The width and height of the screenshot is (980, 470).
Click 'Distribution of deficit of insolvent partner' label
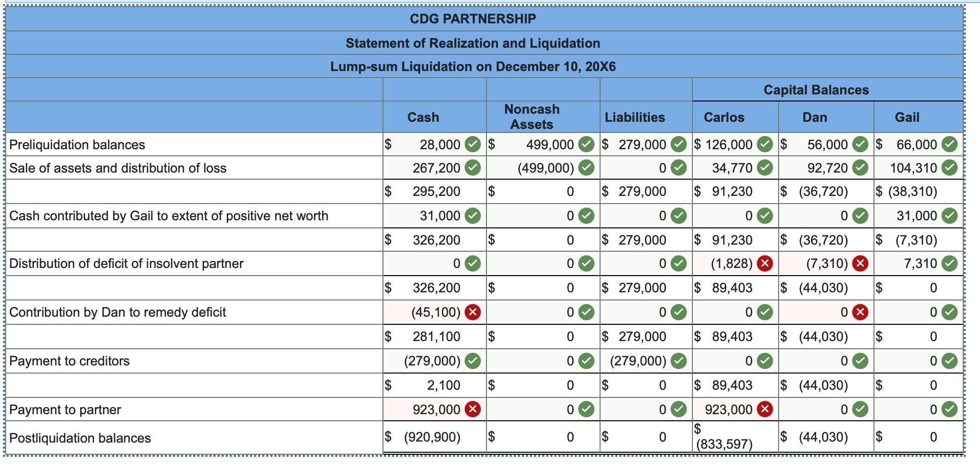126,263
